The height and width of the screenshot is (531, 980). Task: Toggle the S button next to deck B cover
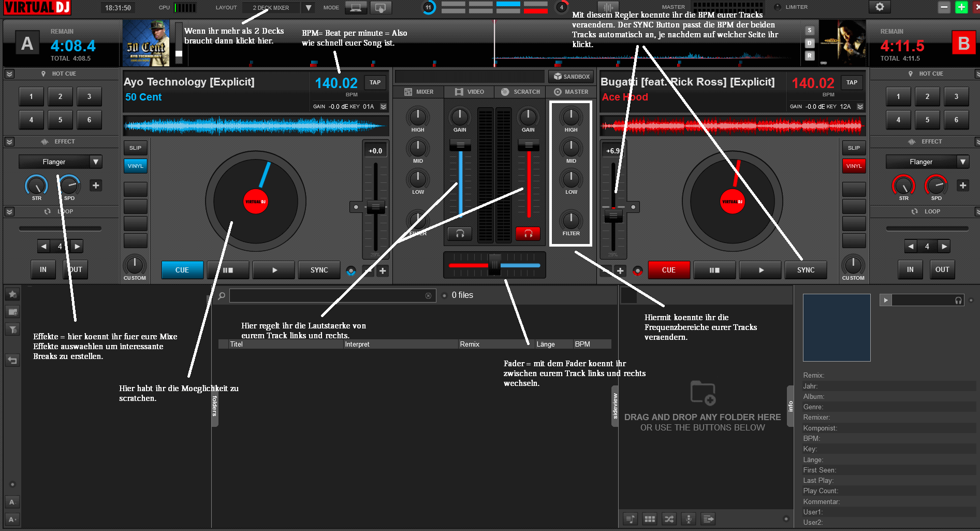click(810, 31)
